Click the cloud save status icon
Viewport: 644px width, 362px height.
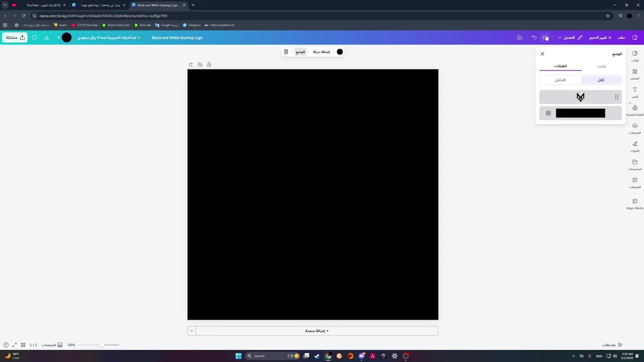click(520, 38)
